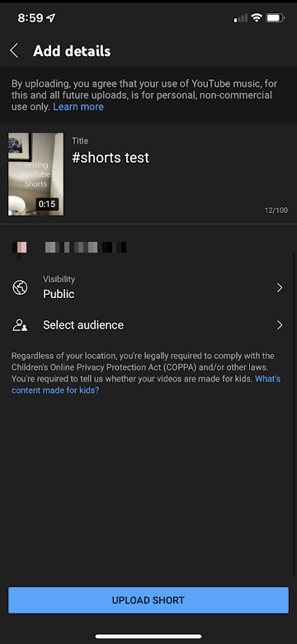This screenshot has height=644, width=297.
Task: Click the select audience person icon
Action: (x=20, y=325)
